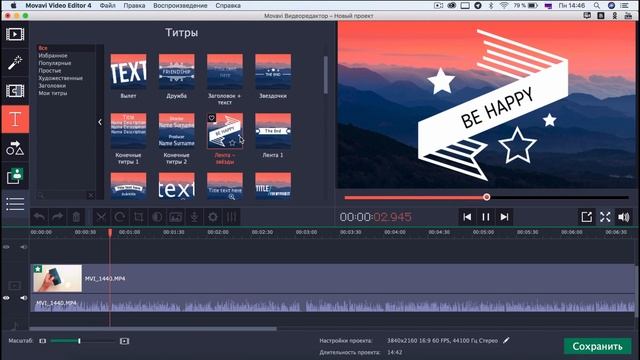
Task: Click the titles list vertical scrollbar
Action: click(x=325, y=75)
